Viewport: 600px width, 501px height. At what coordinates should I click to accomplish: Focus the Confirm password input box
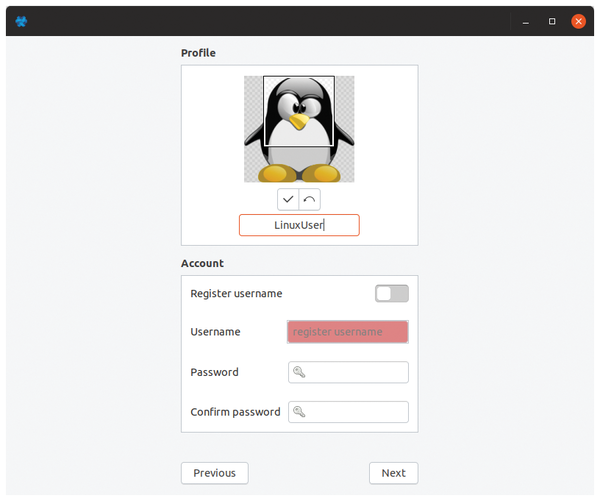pyautogui.click(x=348, y=412)
